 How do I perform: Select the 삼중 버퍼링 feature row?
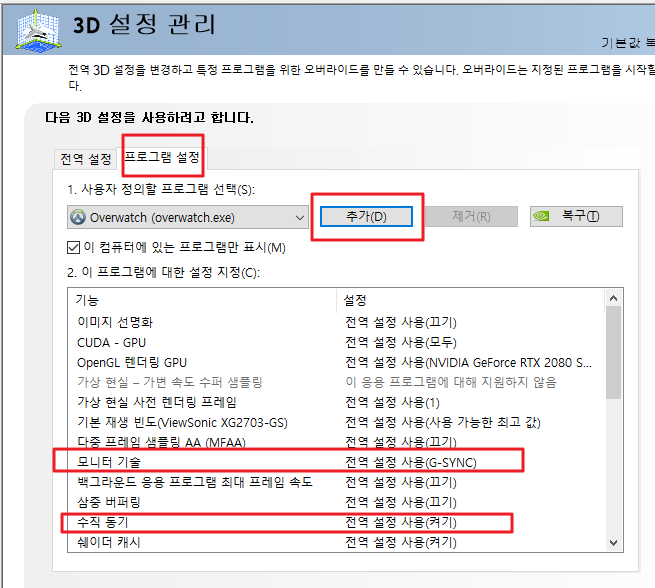click(336, 502)
